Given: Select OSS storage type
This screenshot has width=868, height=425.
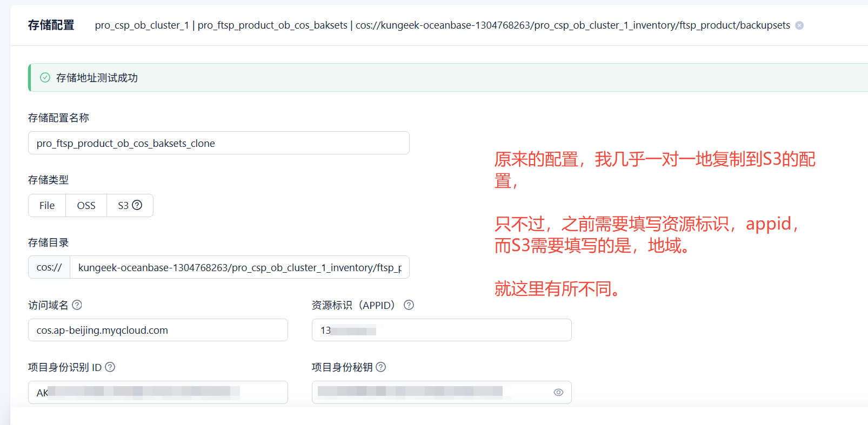Looking at the screenshot, I should (86, 206).
